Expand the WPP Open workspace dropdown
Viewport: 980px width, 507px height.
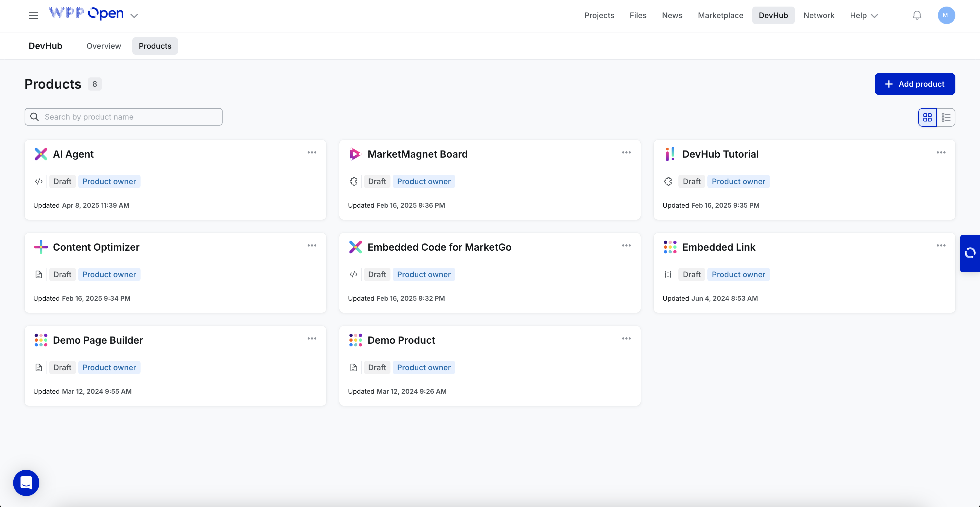coord(134,16)
